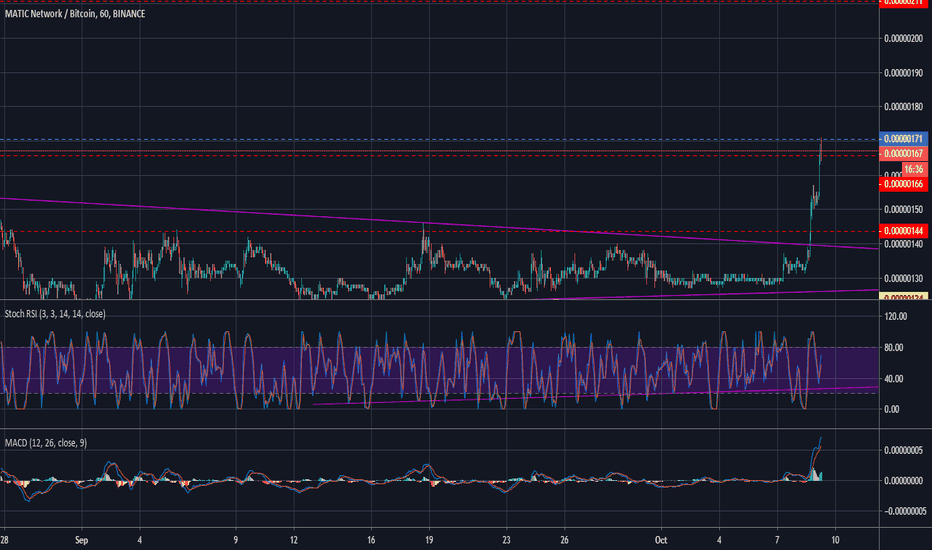Click the 10 date label on the time axis
932x550 pixels.
[x=835, y=540]
